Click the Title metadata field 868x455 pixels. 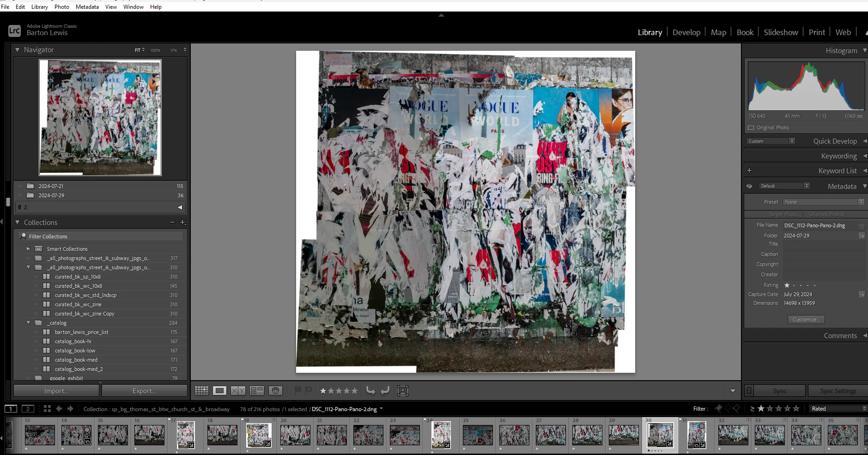pyautogui.click(x=823, y=244)
